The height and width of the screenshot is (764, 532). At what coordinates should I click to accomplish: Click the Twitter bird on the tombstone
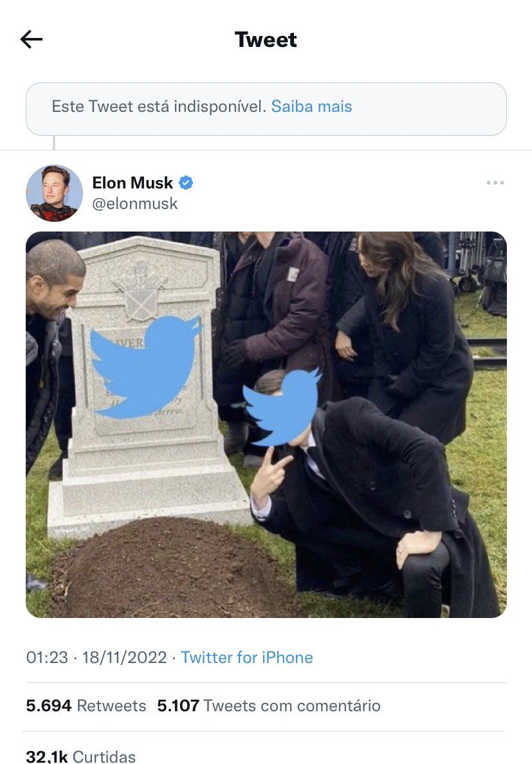click(145, 365)
